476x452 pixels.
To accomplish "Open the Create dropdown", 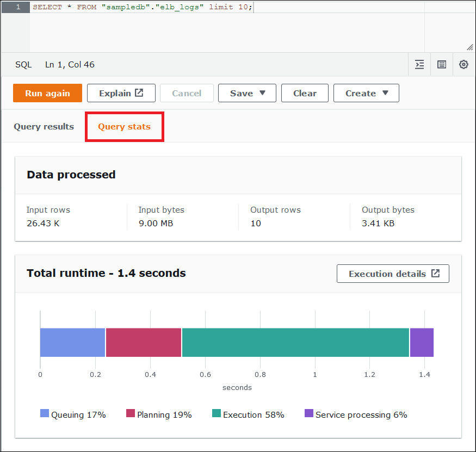I will pos(366,92).
